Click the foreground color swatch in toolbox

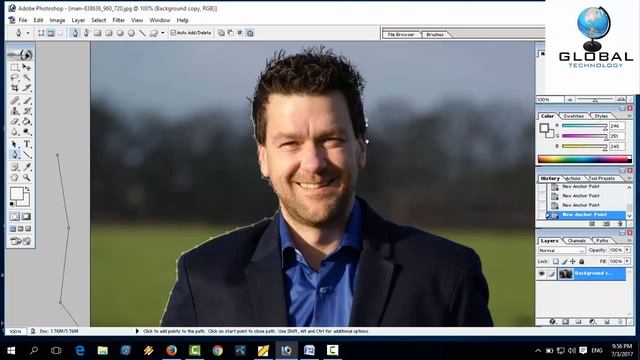click(17, 194)
